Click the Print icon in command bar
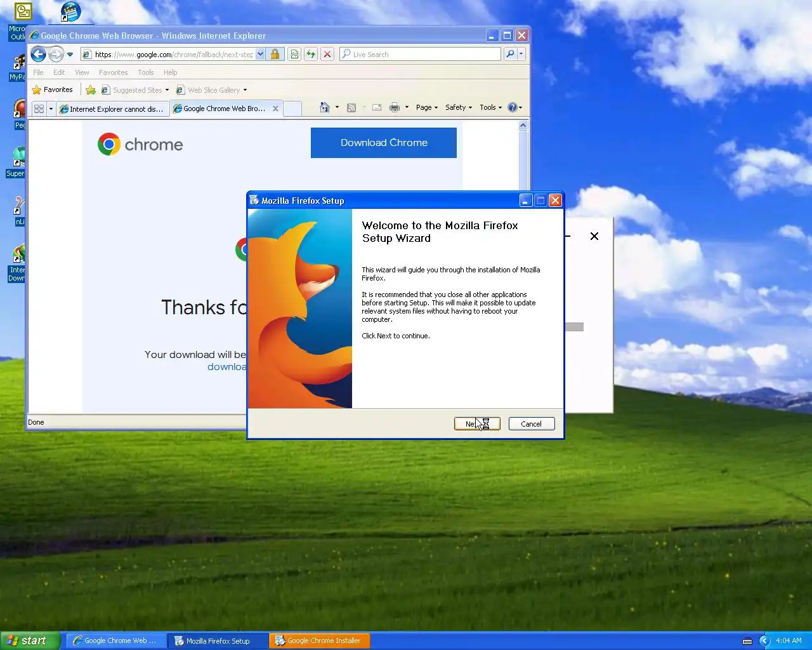 [395, 107]
